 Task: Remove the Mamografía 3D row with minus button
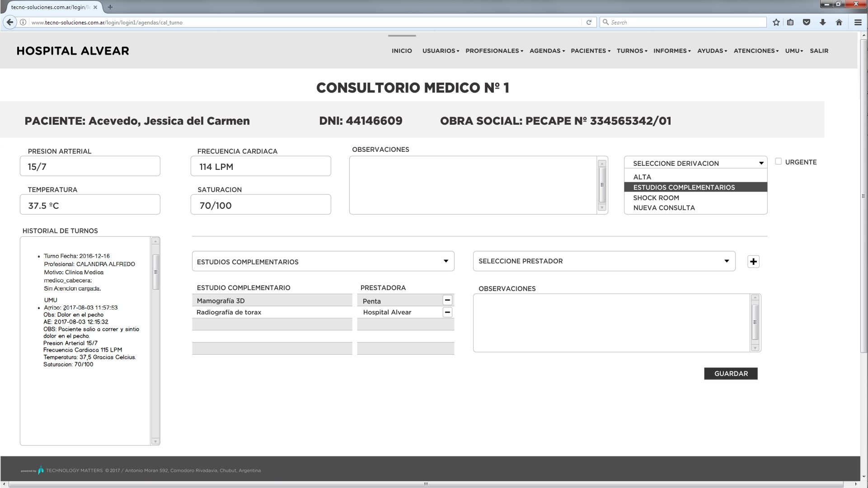coord(447,300)
